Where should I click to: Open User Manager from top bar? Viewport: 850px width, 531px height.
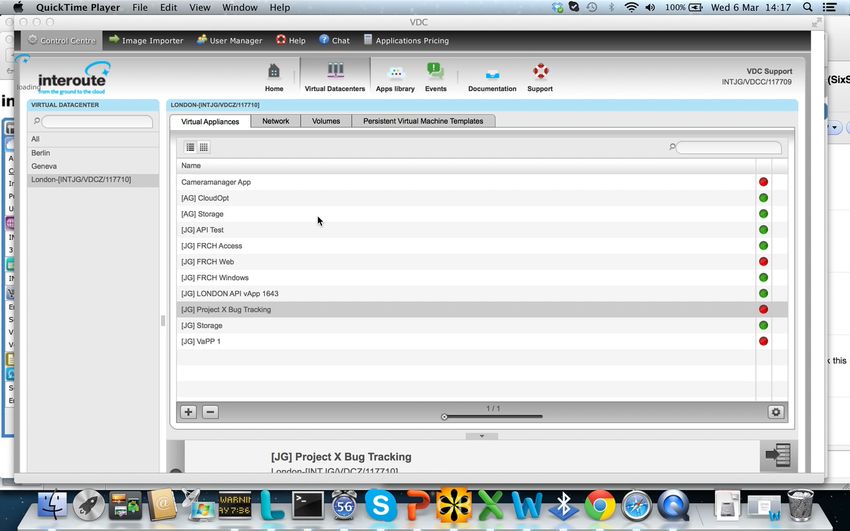coord(229,40)
